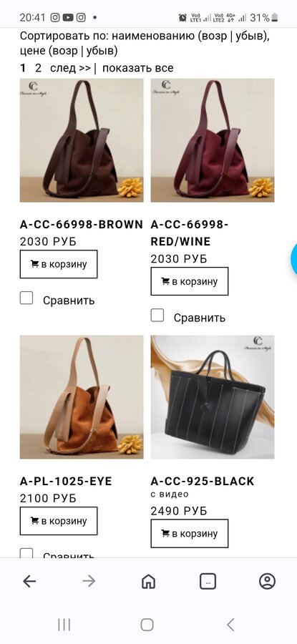Open the A-PL-1025-EYE product title

(x=66, y=481)
